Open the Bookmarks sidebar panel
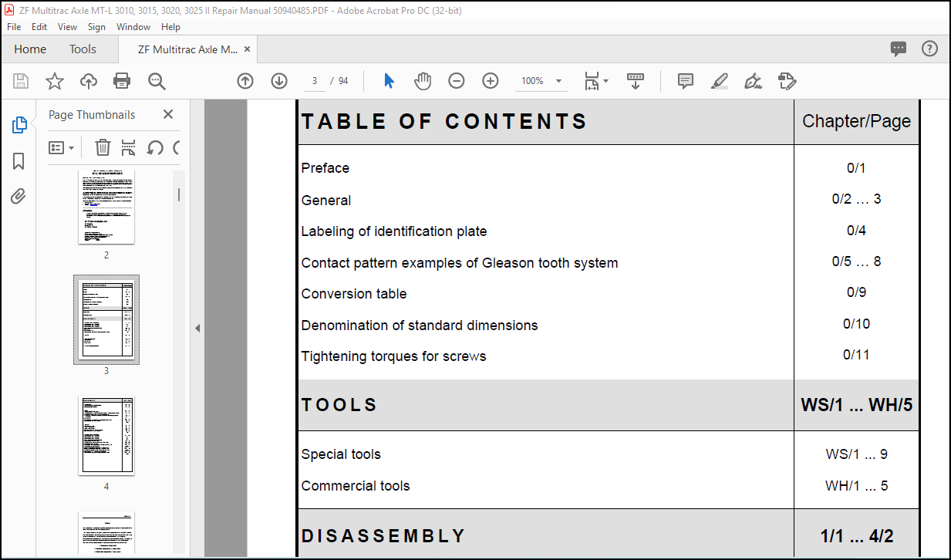Screen dimensions: 951x560 click(19, 161)
